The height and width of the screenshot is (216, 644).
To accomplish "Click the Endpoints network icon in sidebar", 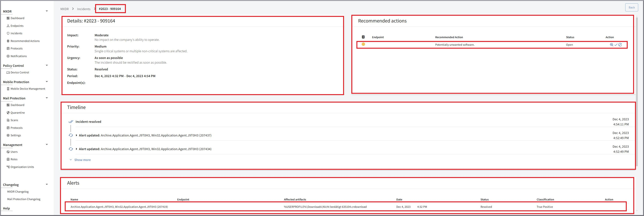I will coord(8,26).
